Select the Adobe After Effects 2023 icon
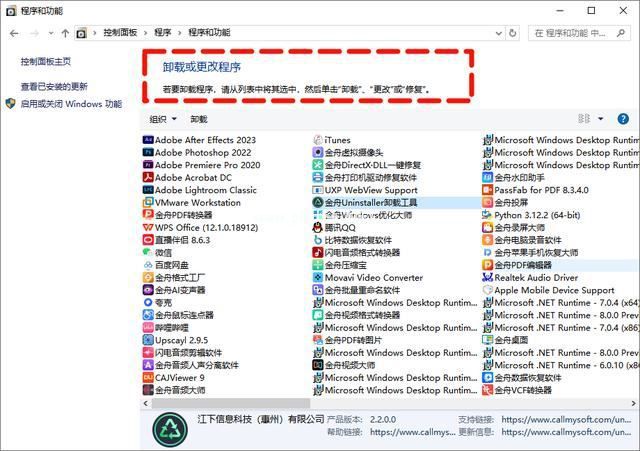Image resolution: width=640 pixels, height=451 pixels. pos(148,140)
